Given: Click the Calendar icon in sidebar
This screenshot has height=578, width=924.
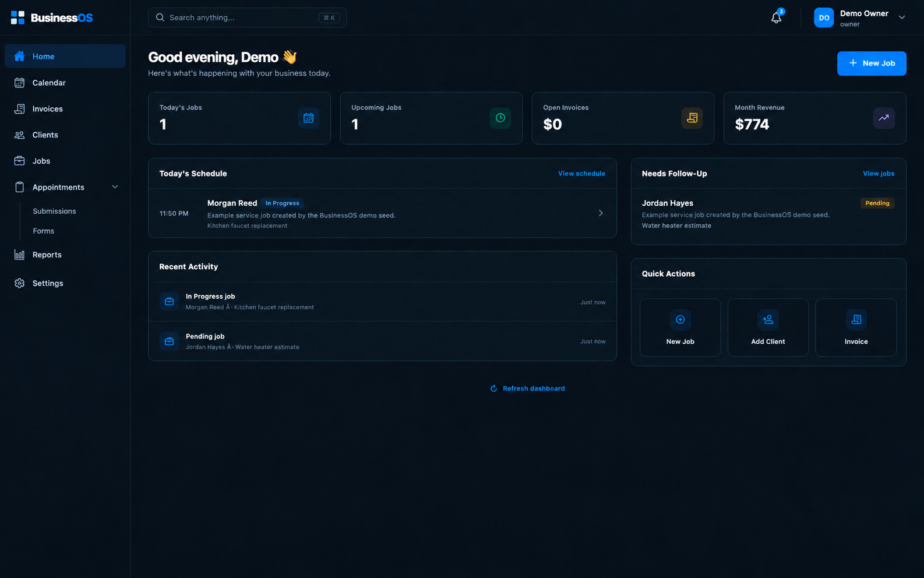Looking at the screenshot, I should [x=19, y=83].
